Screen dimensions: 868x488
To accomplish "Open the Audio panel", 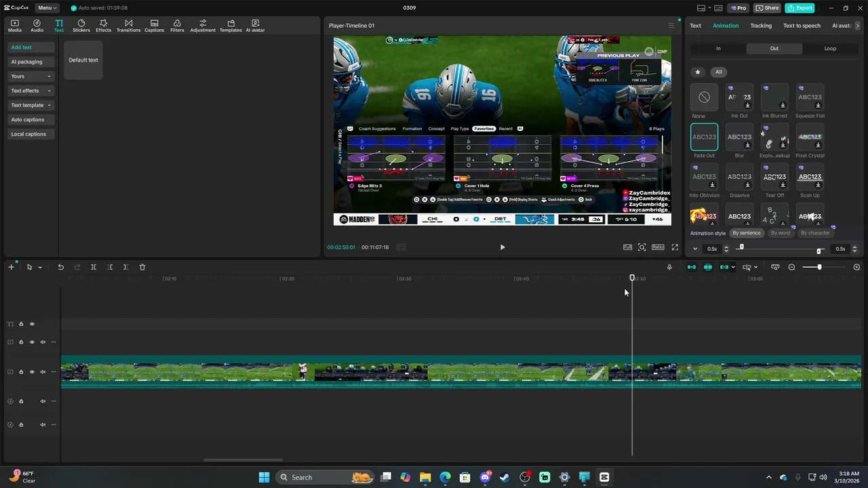I will [37, 26].
